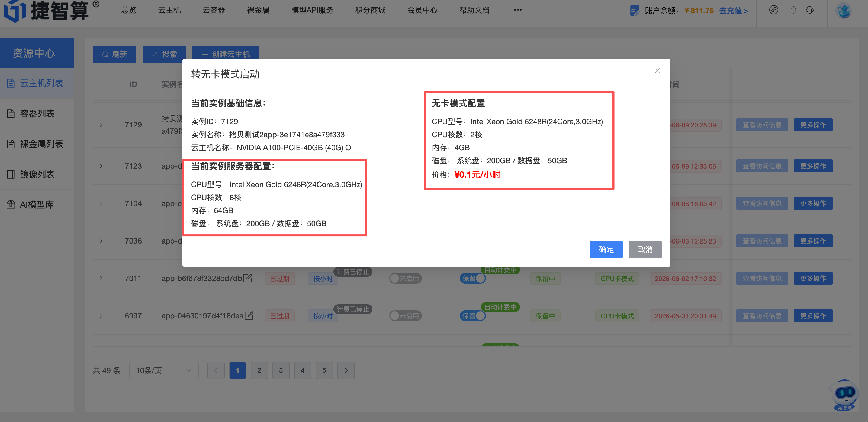Click 更多操作 for row 7129

point(813,125)
